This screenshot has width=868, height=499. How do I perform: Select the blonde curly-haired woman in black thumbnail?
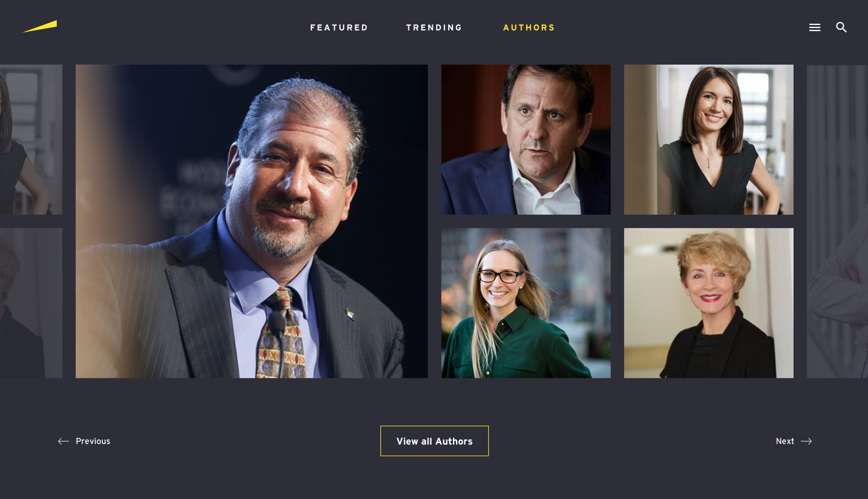(x=709, y=303)
